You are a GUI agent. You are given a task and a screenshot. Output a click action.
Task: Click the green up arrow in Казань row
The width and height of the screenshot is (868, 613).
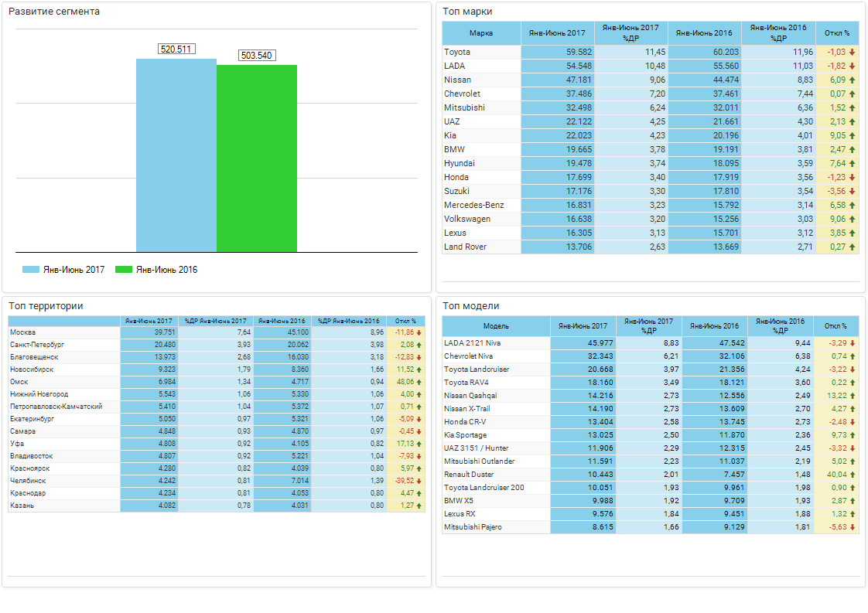pos(419,506)
